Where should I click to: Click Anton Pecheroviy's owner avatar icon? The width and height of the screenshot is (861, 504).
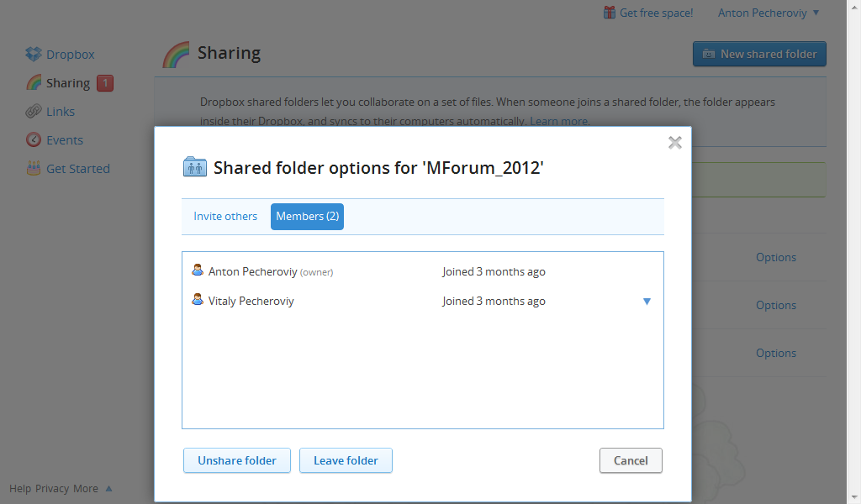pos(198,270)
